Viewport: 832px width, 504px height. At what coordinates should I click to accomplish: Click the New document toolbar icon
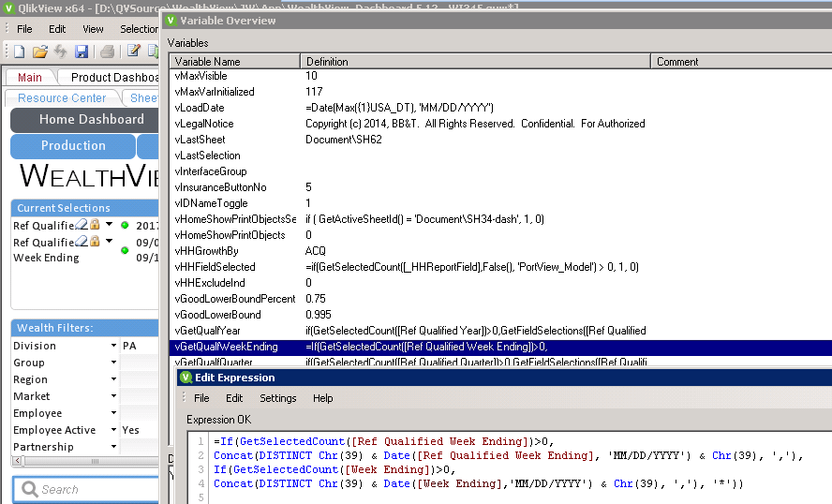pos(19,52)
